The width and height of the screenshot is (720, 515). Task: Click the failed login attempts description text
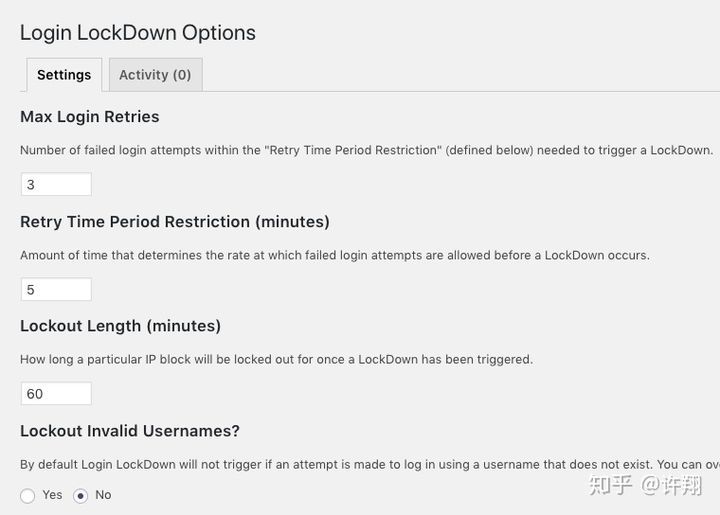(366, 150)
